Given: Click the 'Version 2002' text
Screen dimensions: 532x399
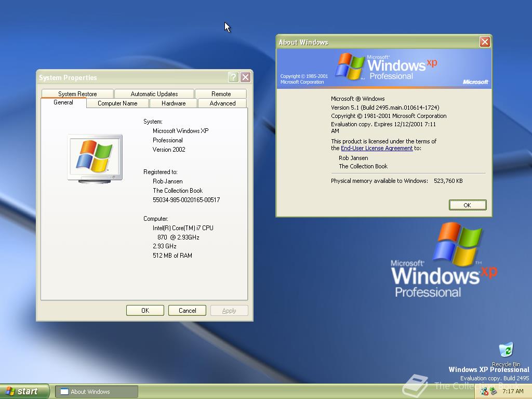Looking at the screenshot, I should pos(169,149).
